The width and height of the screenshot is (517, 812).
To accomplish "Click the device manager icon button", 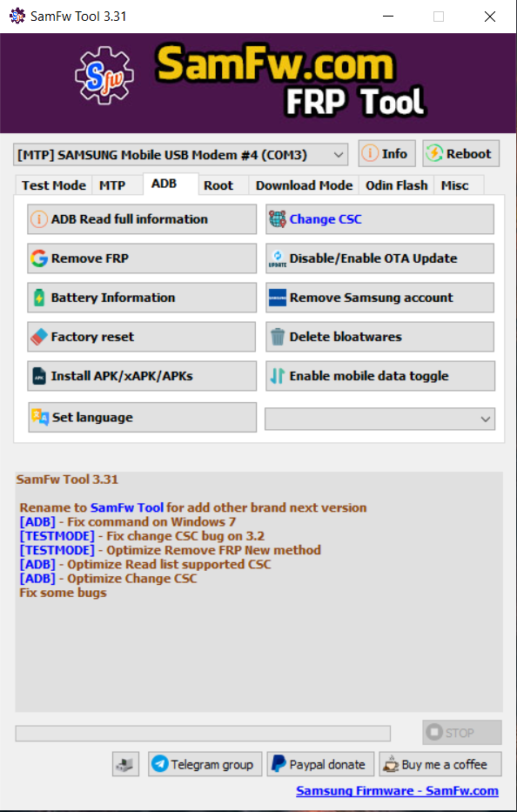I will 125,764.
